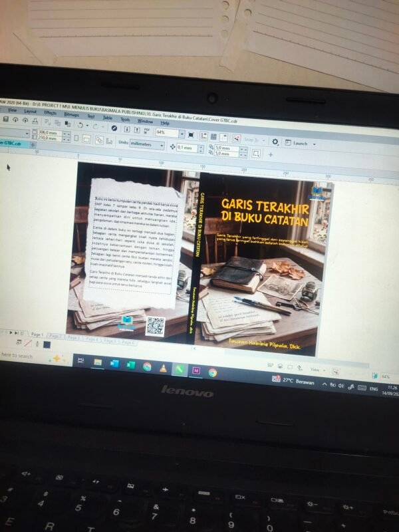
Task: Click the Redo arrow icon
Action: click(96, 126)
